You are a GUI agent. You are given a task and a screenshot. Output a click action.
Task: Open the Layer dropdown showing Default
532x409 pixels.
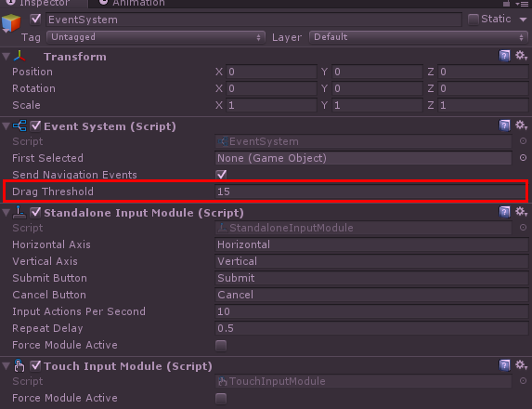pos(419,37)
